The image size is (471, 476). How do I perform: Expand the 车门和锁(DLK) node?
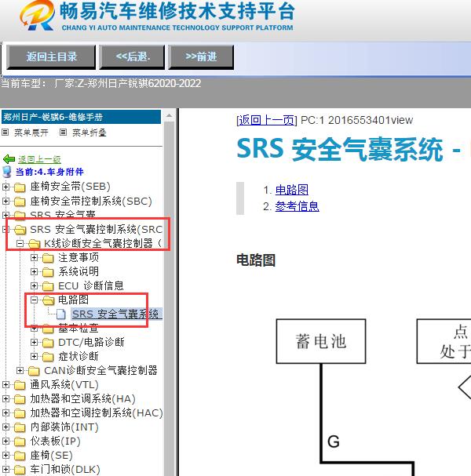point(5,469)
